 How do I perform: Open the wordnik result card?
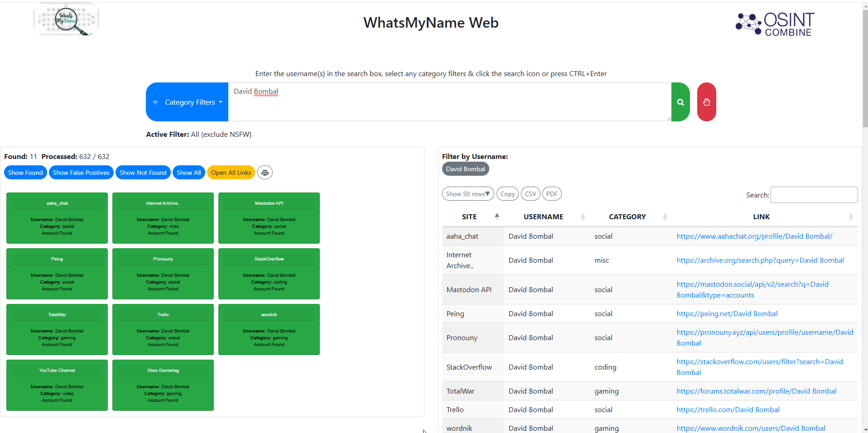point(269,329)
